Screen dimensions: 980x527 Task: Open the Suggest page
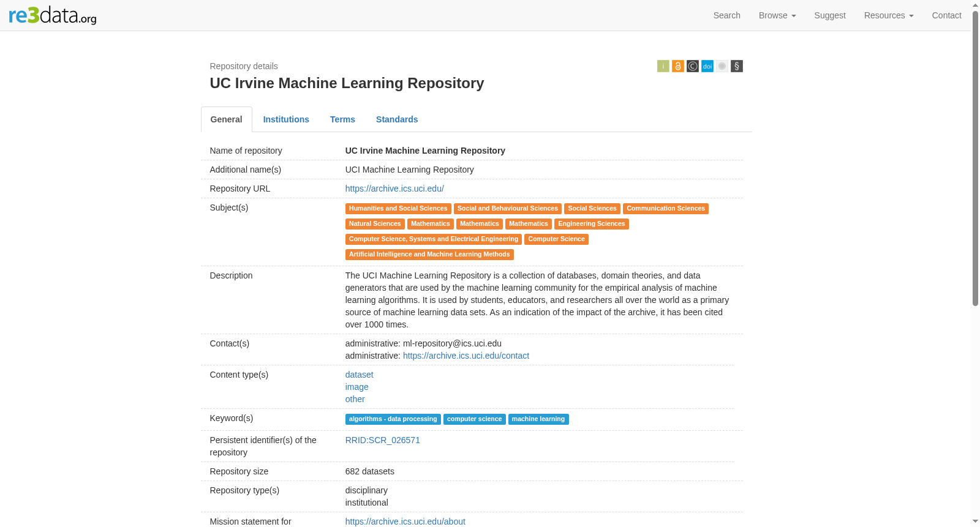point(829,15)
